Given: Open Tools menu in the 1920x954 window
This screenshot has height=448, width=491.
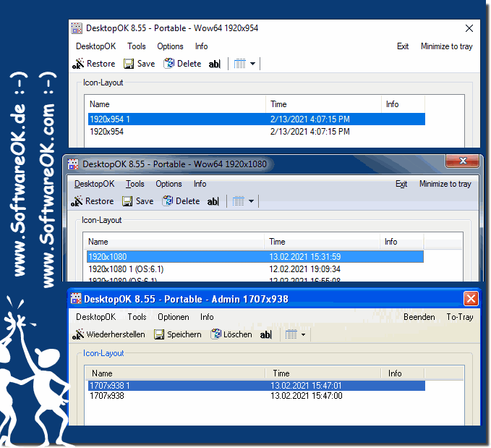Looking at the screenshot, I should coord(137,46).
